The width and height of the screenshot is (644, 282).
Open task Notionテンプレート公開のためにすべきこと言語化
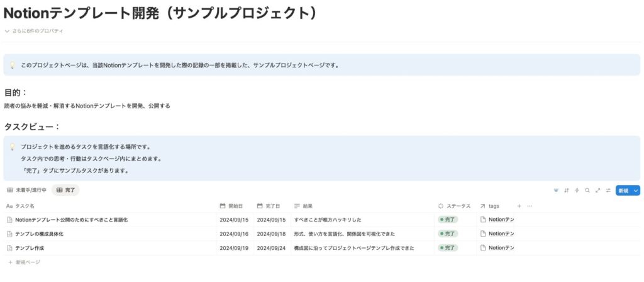pos(72,220)
